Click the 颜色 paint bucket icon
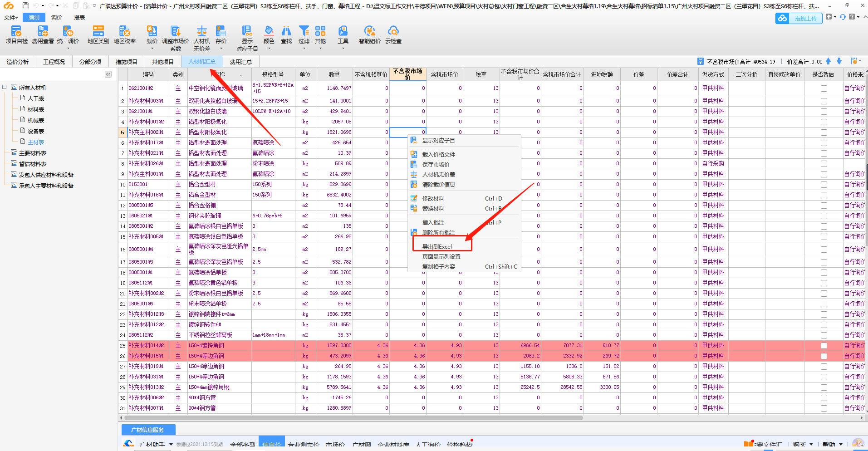The height and width of the screenshot is (451, 868). (269, 31)
